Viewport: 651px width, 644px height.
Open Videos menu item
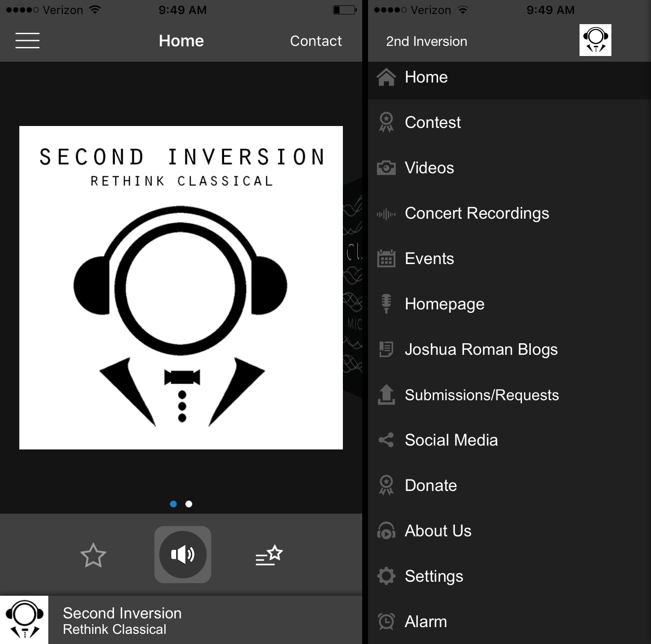[x=509, y=168]
